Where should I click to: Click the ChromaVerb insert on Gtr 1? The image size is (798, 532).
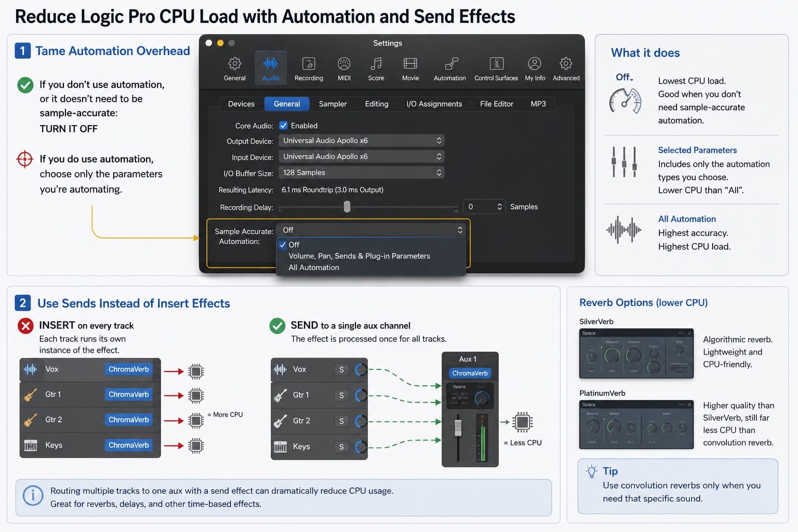click(x=129, y=394)
